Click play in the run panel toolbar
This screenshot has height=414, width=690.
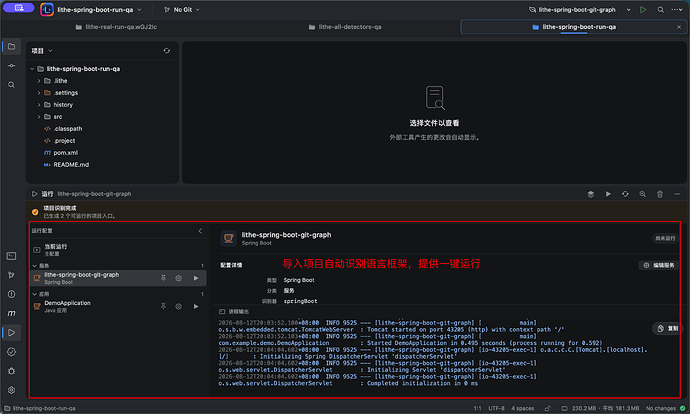pyautogui.click(x=608, y=194)
